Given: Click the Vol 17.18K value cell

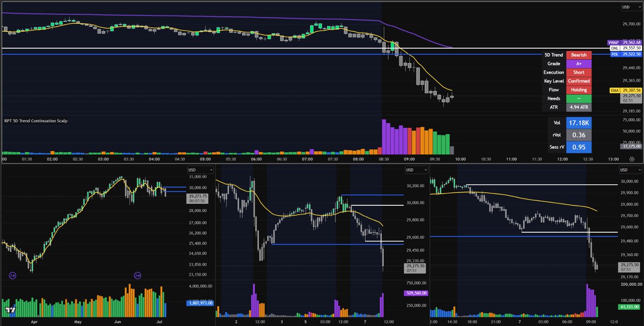Looking at the screenshot, I should (579, 123).
